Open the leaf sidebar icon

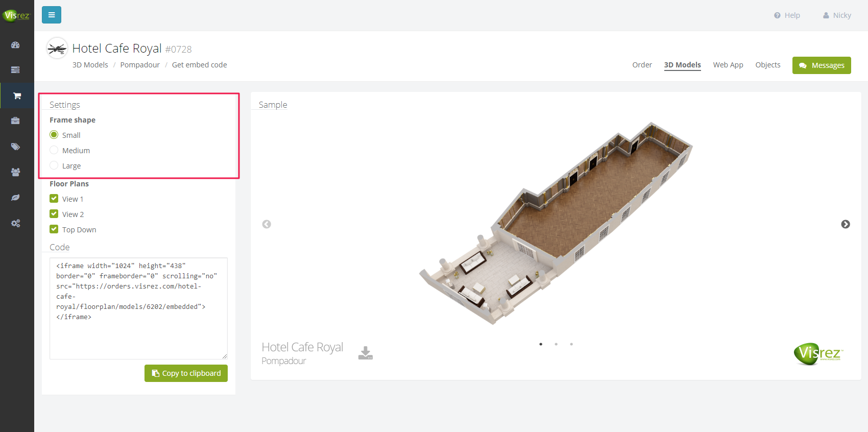[16, 198]
